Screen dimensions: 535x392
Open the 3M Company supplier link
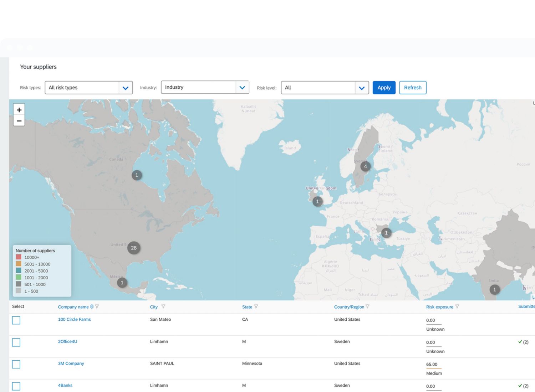71,363
